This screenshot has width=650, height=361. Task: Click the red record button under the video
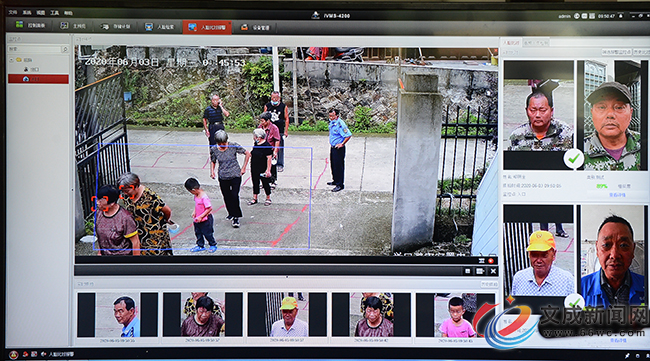click(491, 261)
